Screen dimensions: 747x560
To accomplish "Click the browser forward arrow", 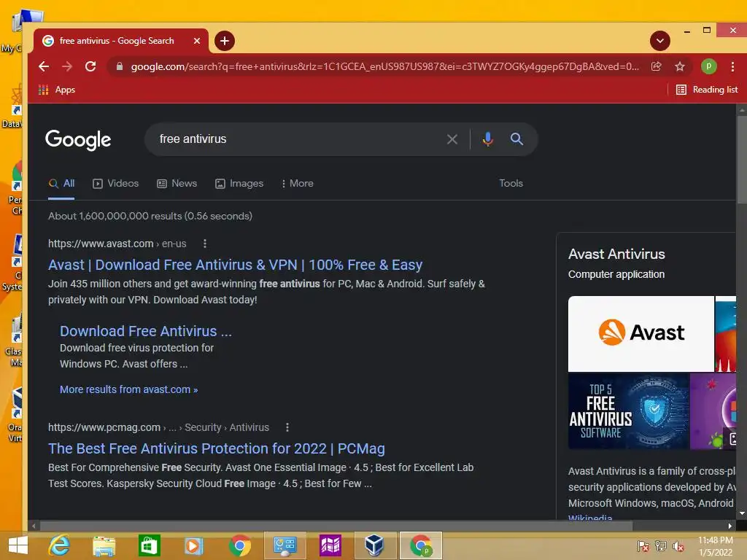I will [x=67, y=66].
